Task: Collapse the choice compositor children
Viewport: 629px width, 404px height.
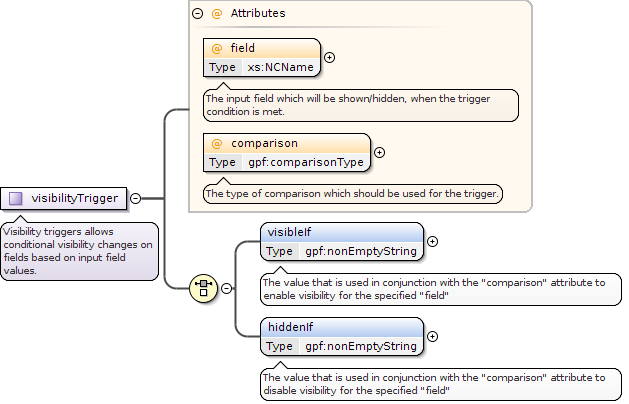Action: point(227,288)
